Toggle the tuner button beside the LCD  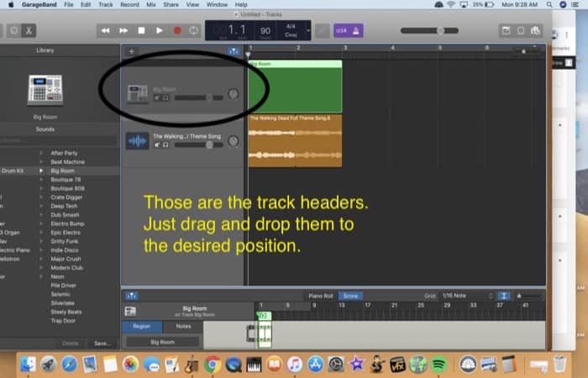tap(322, 31)
